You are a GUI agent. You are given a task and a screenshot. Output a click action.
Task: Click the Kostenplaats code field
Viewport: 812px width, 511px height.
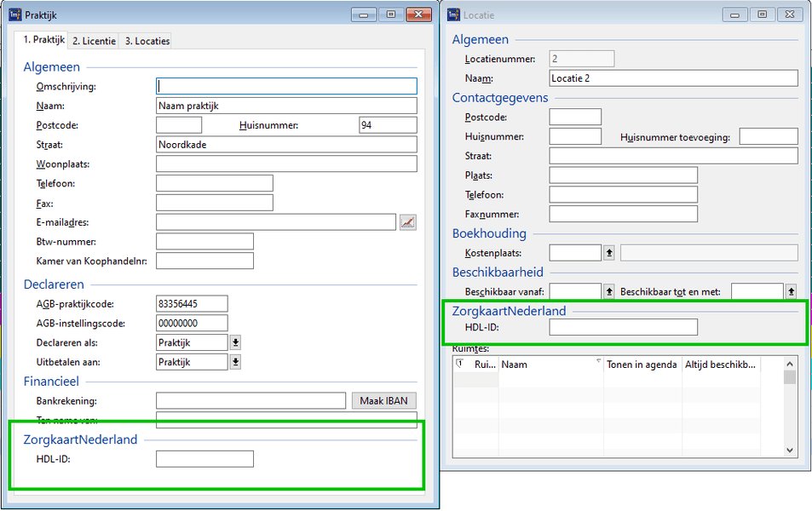pos(575,253)
